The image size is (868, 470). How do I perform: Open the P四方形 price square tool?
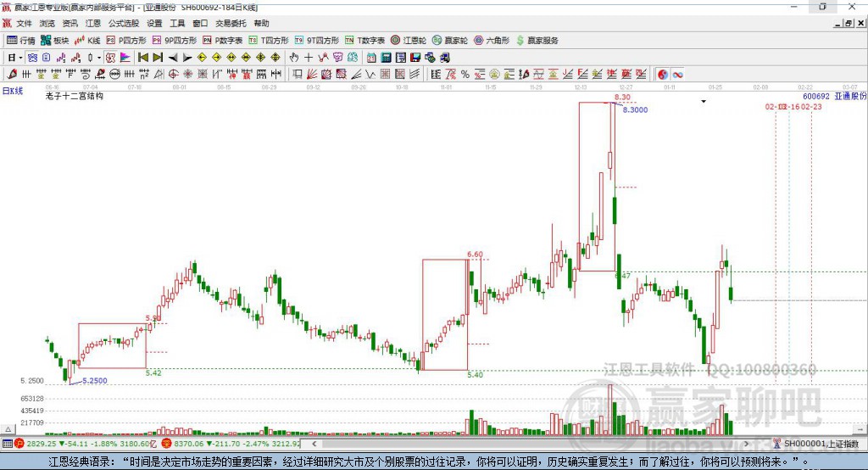click(126, 41)
